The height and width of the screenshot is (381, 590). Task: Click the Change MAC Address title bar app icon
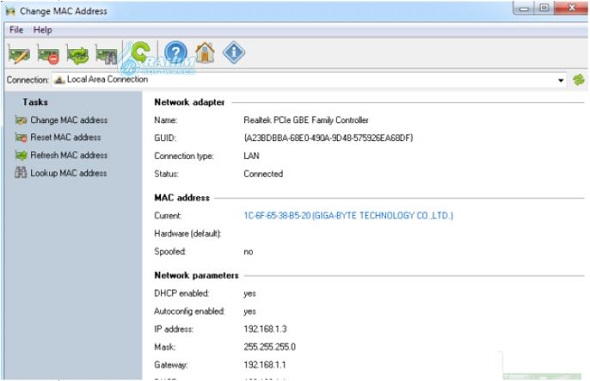[11, 11]
